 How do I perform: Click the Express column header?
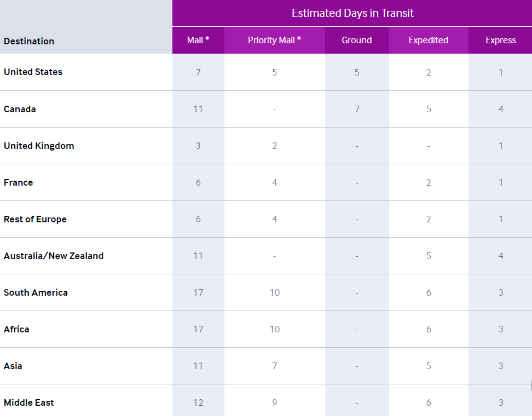coord(500,40)
